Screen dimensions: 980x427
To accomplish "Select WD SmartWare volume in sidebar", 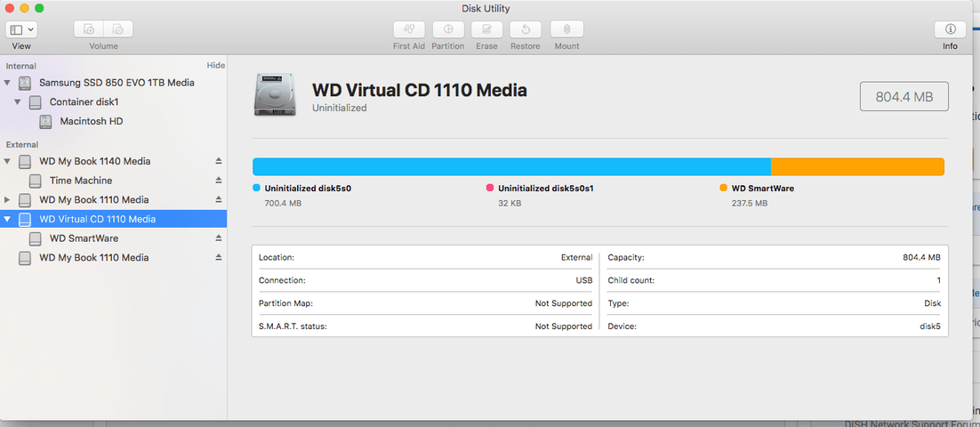I will click(x=84, y=238).
